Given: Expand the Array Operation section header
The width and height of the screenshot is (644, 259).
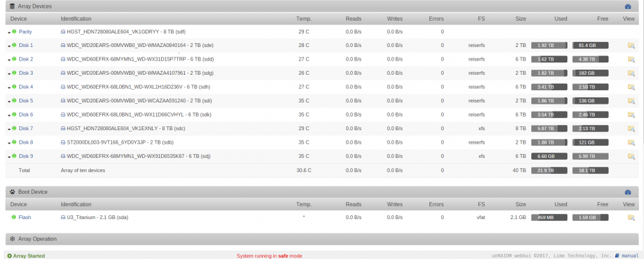Looking at the screenshot, I should tap(322, 239).
